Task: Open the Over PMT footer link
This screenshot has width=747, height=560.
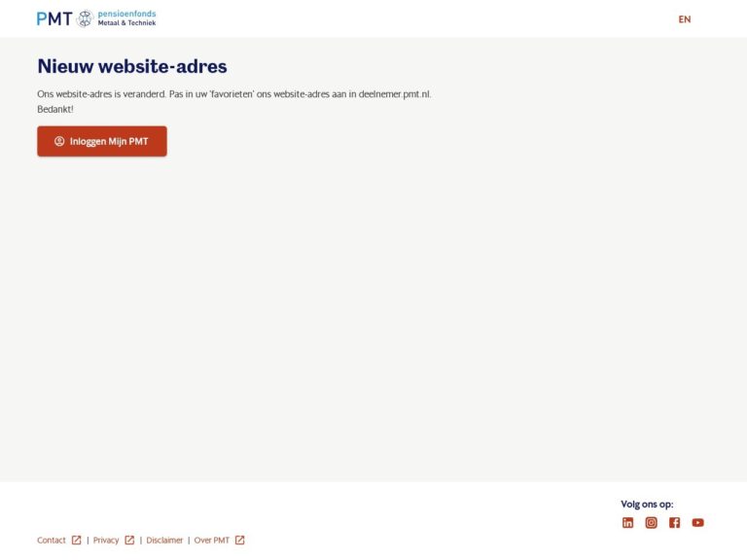Action: [x=211, y=540]
